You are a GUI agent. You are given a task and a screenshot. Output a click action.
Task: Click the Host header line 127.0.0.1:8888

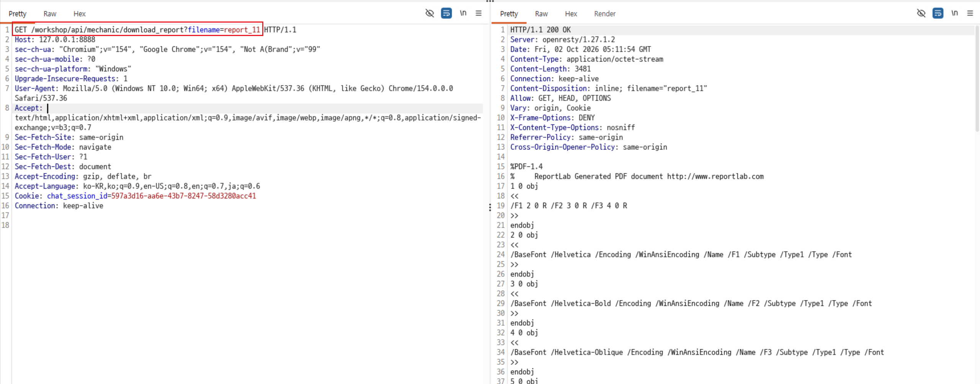tap(55, 39)
